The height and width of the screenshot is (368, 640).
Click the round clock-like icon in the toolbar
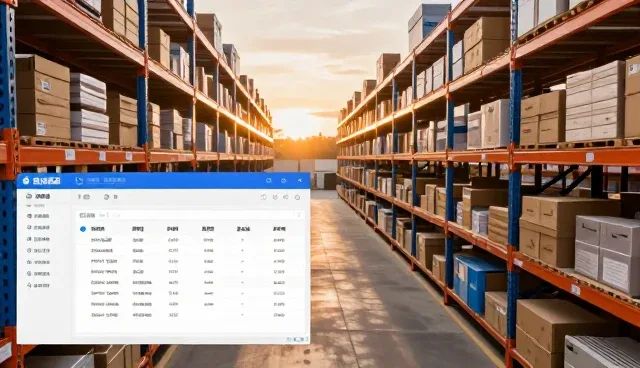[107, 197]
